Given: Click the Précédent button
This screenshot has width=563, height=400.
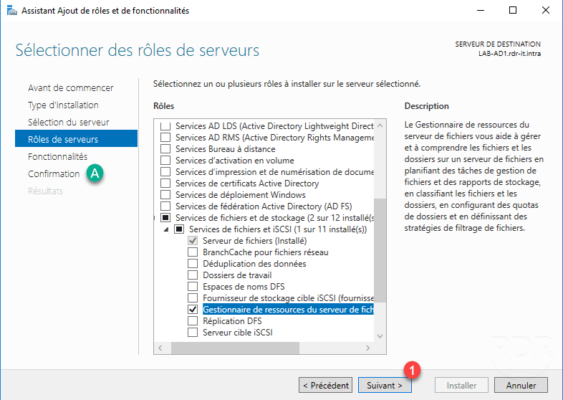Looking at the screenshot, I should pyautogui.click(x=325, y=385).
